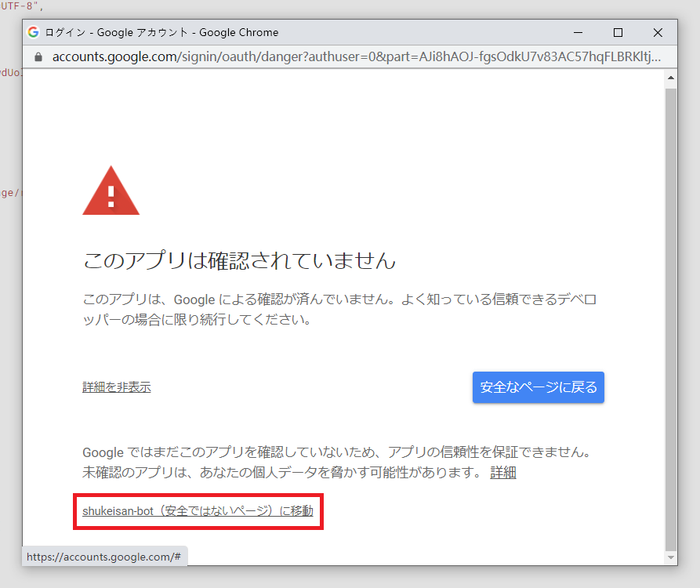Click the ログイン - Google アカウント title text

161,33
